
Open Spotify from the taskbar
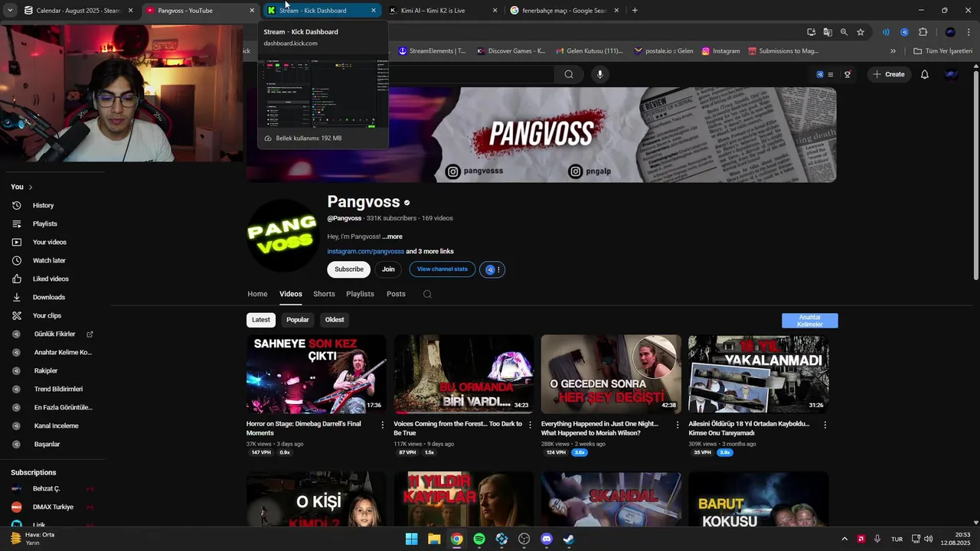point(479,539)
